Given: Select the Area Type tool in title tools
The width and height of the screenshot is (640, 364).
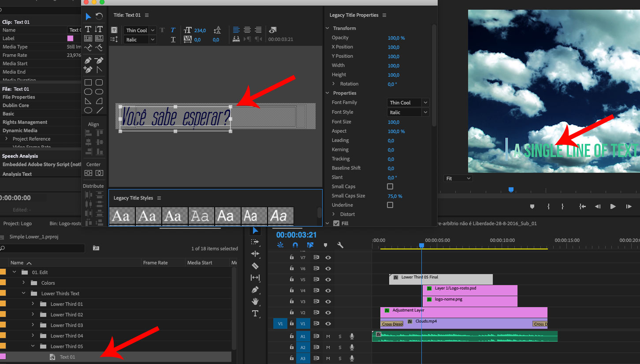Looking at the screenshot, I should [x=88, y=38].
